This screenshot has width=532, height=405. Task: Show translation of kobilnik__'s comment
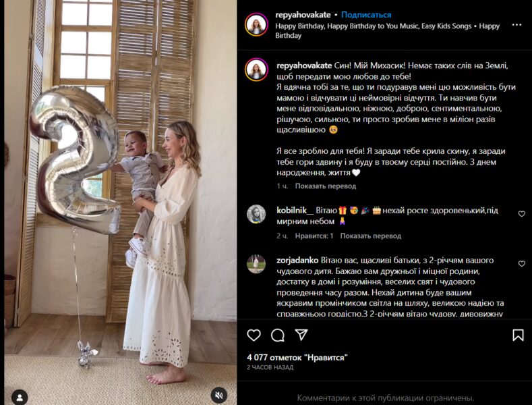point(371,236)
